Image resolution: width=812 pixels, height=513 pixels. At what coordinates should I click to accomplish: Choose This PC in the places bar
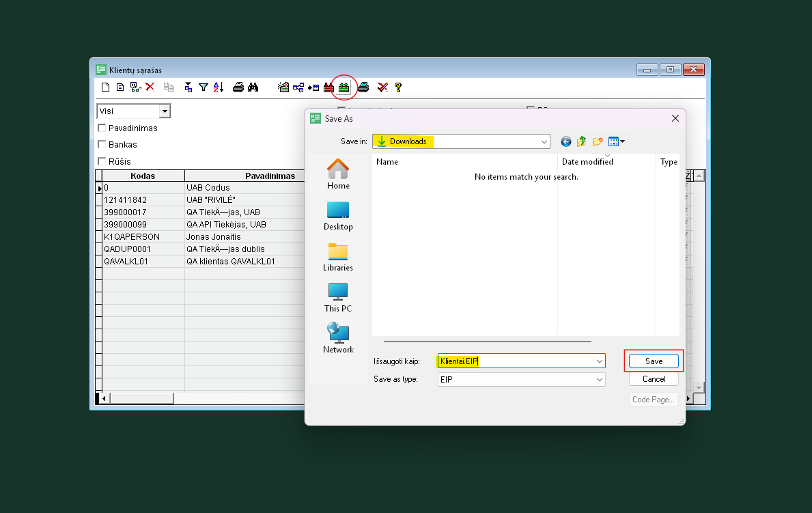coord(338,297)
